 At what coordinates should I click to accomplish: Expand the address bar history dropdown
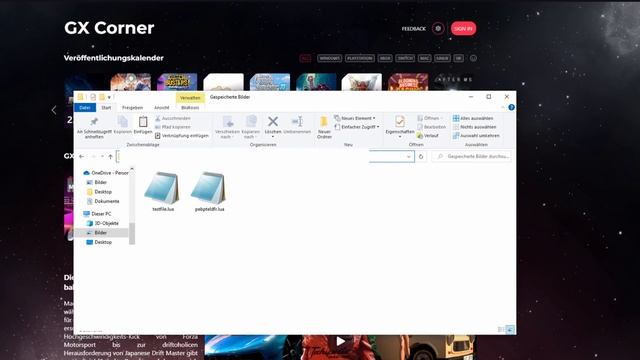pos(409,156)
